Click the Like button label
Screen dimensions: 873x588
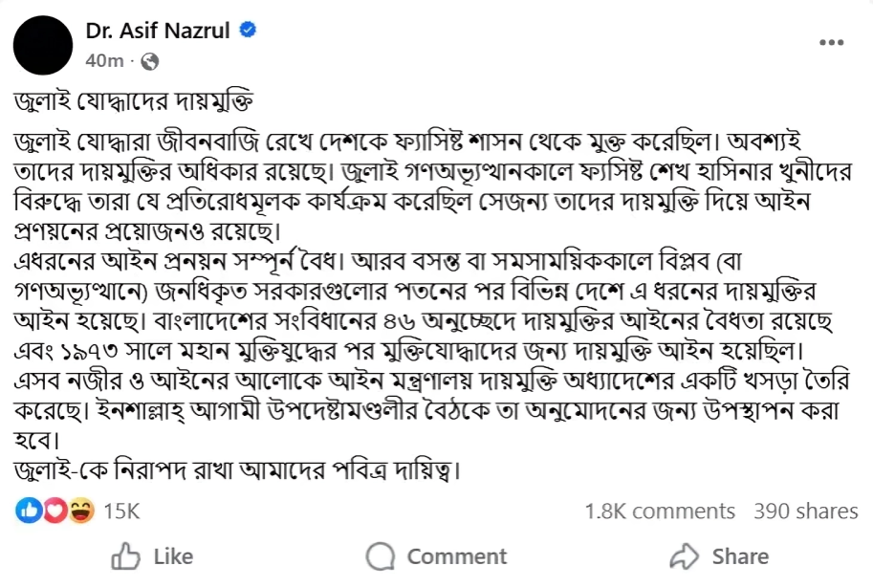click(x=173, y=556)
